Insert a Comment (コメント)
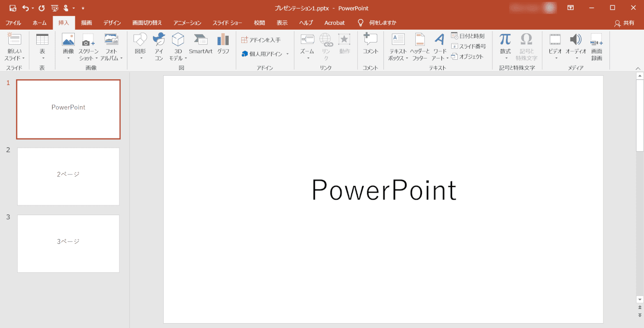The height and width of the screenshot is (328, 644). tap(371, 44)
